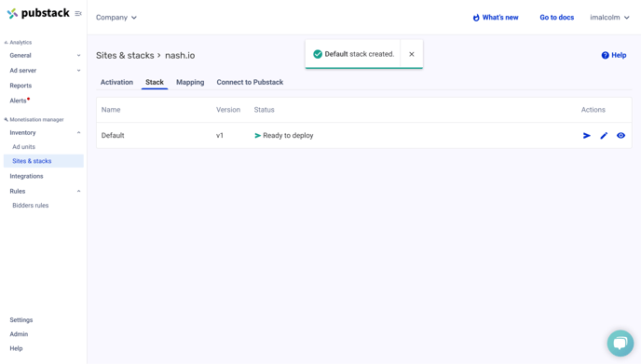The image size is (641, 364).
Task: Edit the Default stack using pencil icon
Action: [604, 135]
